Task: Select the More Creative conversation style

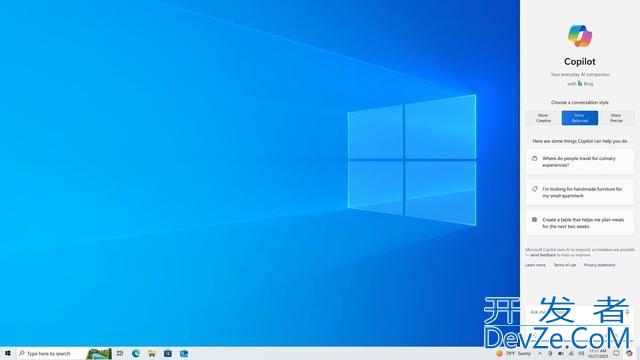Action: 543,118
